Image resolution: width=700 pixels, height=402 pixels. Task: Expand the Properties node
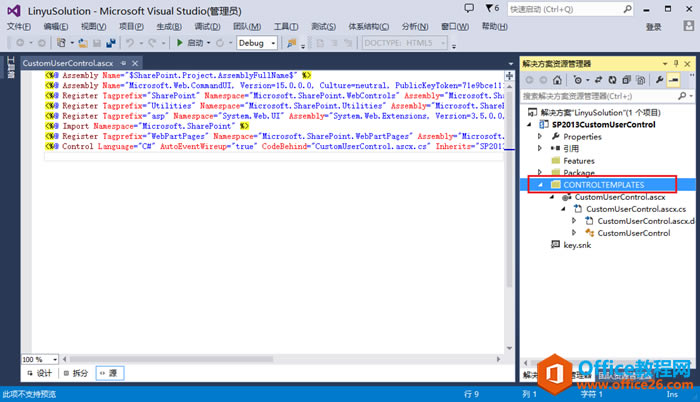tap(540, 136)
